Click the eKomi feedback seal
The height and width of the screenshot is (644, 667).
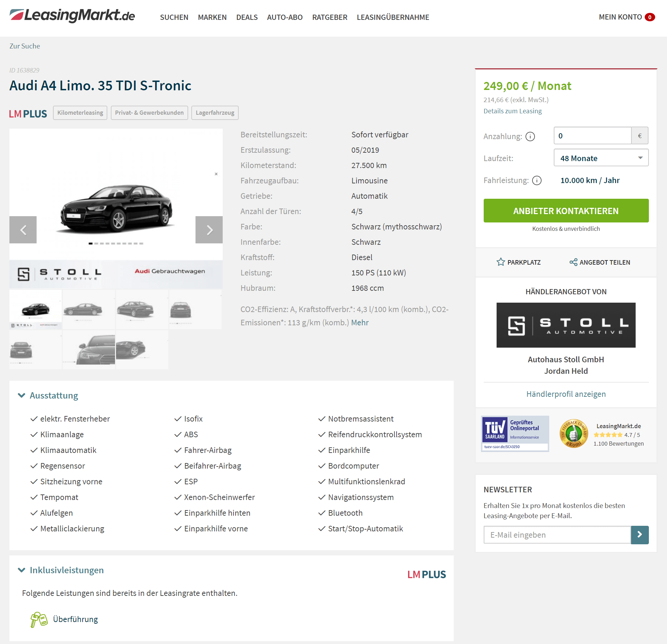click(x=574, y=433)
